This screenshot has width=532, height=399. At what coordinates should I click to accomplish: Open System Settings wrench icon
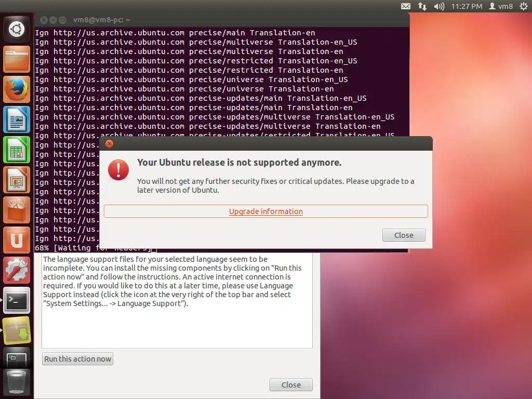(x=17, y=270)
